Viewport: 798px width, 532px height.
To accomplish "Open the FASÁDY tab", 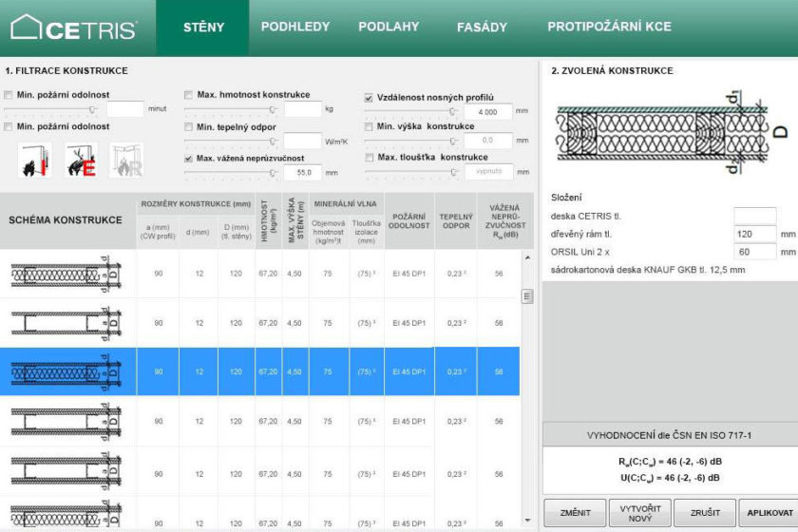I will tap(482, 28).
